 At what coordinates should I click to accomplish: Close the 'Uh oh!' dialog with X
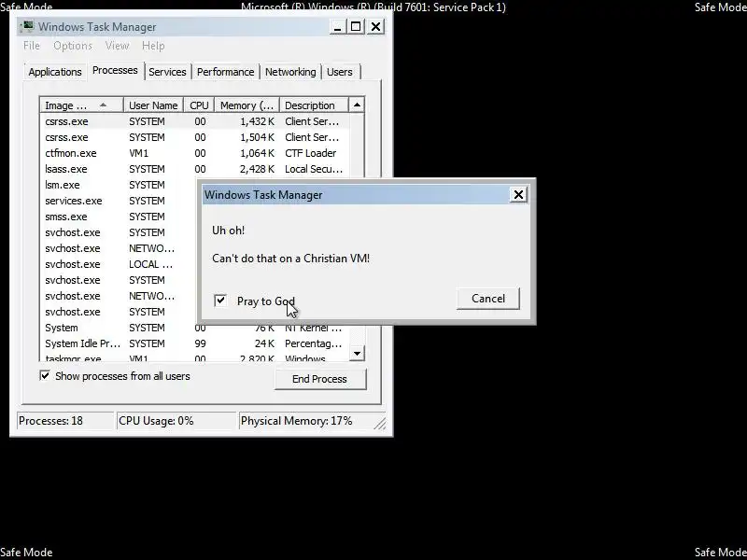tap(518, 195)
